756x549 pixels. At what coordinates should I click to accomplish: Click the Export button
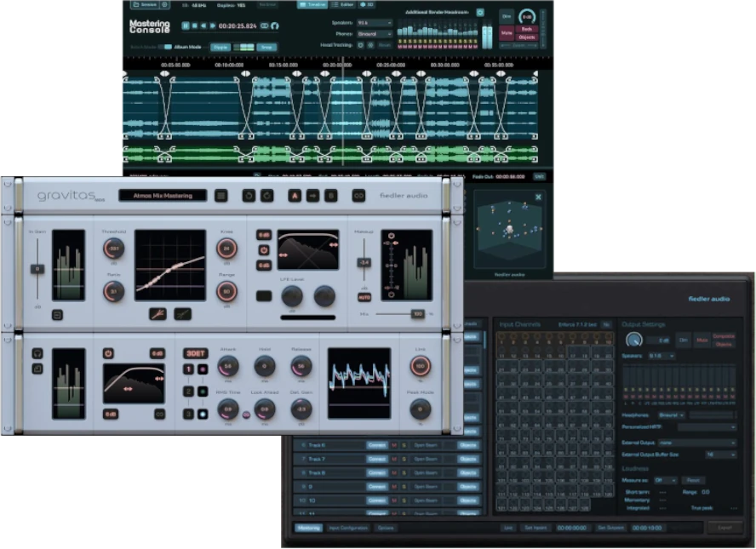pyautogui.click(x=725, y=528)
